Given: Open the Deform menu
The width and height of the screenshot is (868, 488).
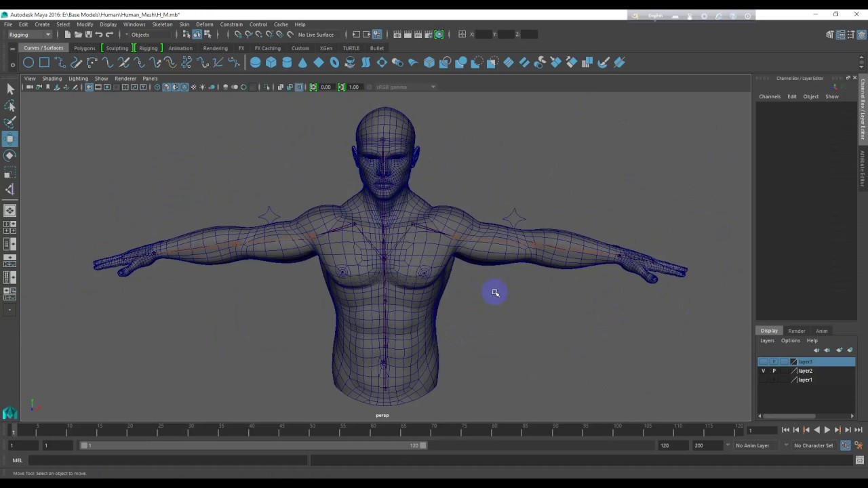Looking at the screenshot, I should (x=204, y=24).
